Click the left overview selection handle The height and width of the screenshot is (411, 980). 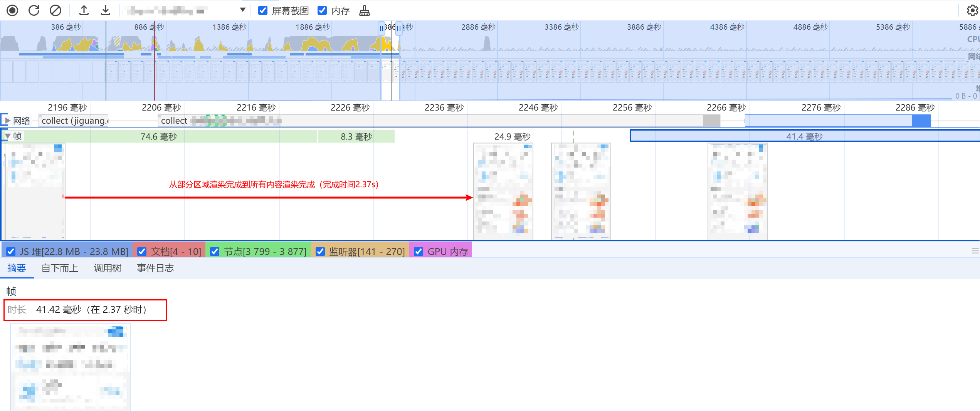point(382,29)
